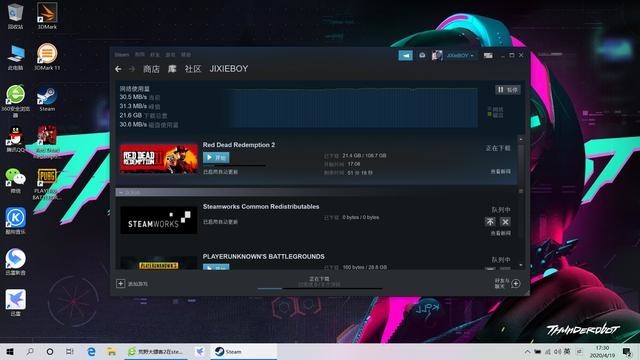Screen dimensions: 640x360
Task: Open Tencent QQ penguin desktop icon
Action: click(x=15, y=140)
